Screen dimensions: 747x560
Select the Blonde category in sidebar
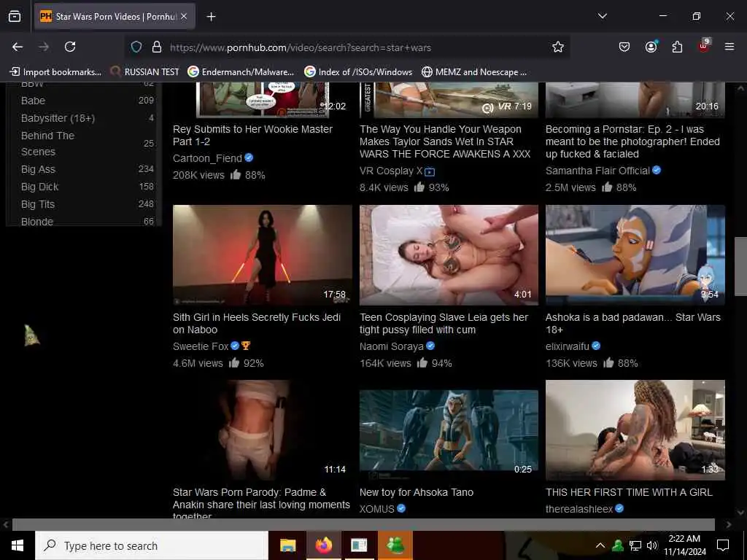[x=37, y=222]
